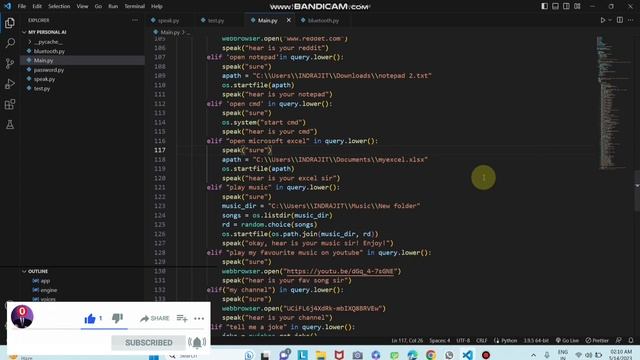Image resolution: width=640 pixels, height=360 pixels.
Task: Open the Run and Debug view
Action: pyautogui.click(x=10, y=84)
